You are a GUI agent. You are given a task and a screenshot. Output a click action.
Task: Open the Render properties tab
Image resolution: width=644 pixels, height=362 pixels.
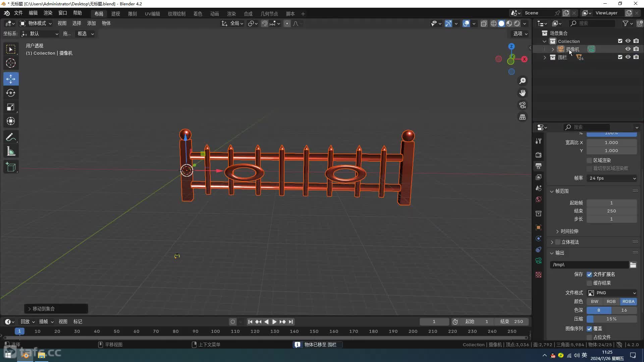click(x=538, y=155)
